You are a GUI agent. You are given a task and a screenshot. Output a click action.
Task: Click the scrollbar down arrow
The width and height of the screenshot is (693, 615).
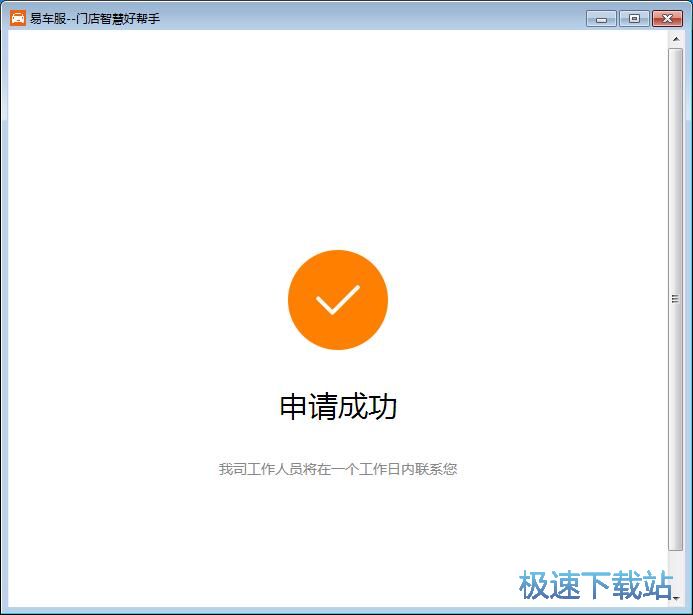coord(676,598)
